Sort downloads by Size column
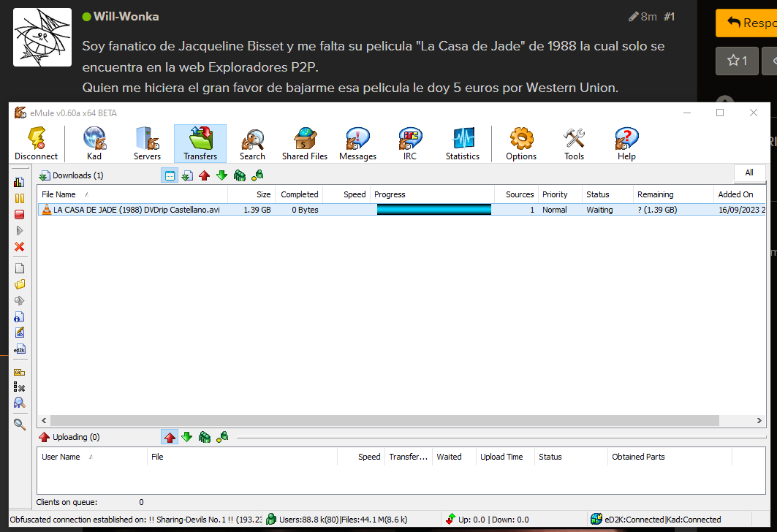This screenshot has width=777, height=532. pyautogui.click(x=251, y=194)
